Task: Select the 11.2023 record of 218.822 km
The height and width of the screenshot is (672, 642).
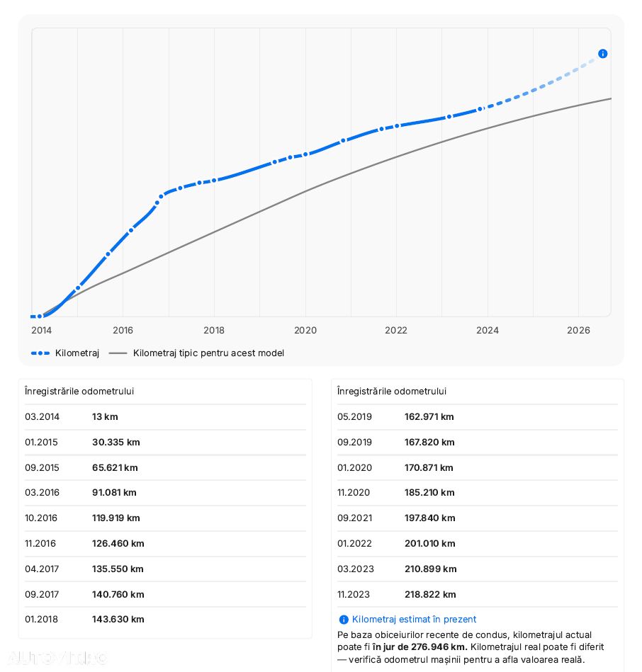Action: point(478,594)
